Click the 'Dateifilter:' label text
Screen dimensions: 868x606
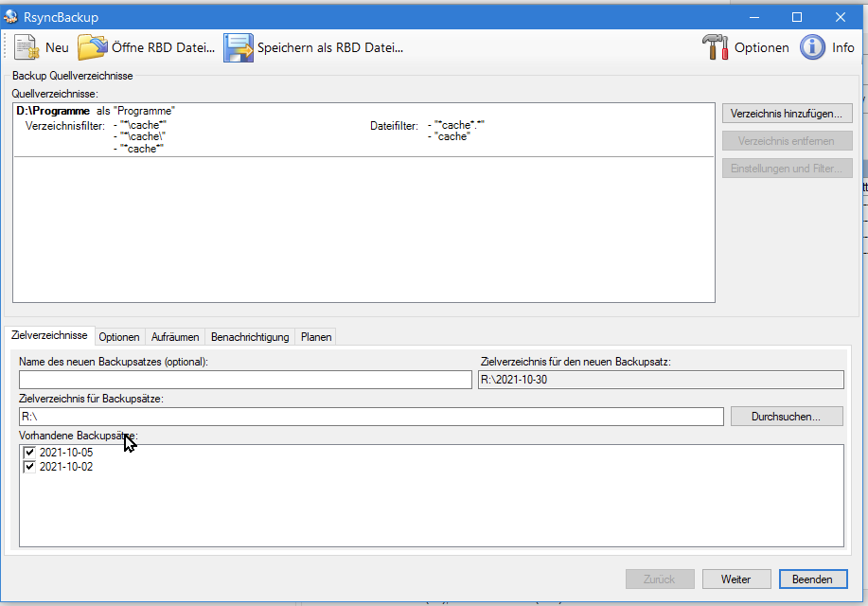tap(394, 126)
